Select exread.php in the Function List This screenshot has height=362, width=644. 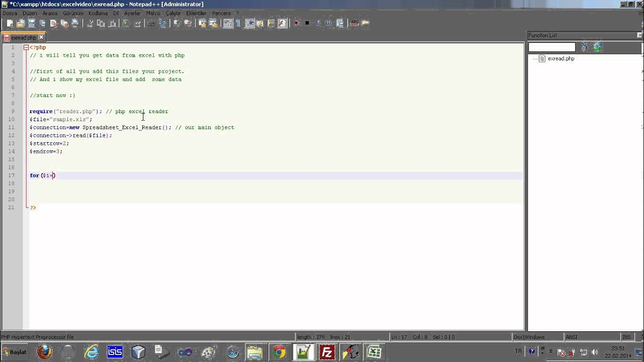(560, 59)
